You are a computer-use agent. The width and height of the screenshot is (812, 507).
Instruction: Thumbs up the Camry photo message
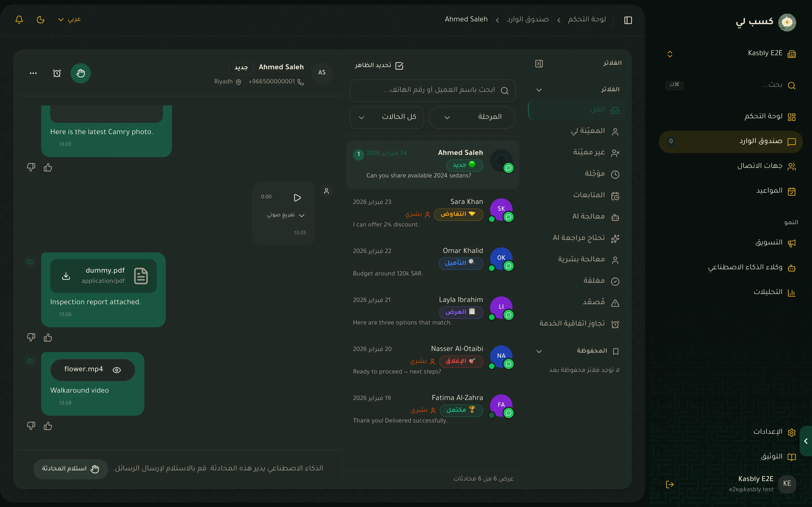pos(48,167)
